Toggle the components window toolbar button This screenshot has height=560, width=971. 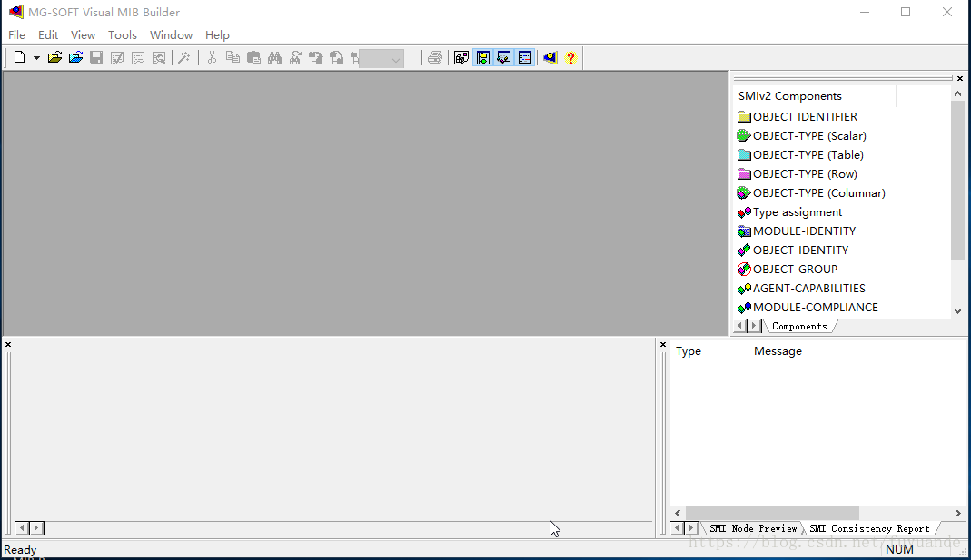pos(483,57)
